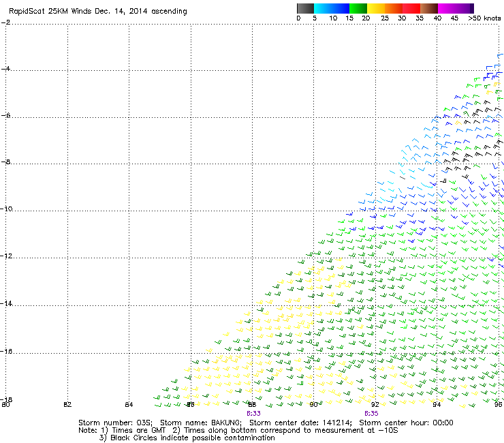The height and width of the screenshot is (443, 504).
Task: Click legend scale label "25"
Action: [x=385, y=18]
